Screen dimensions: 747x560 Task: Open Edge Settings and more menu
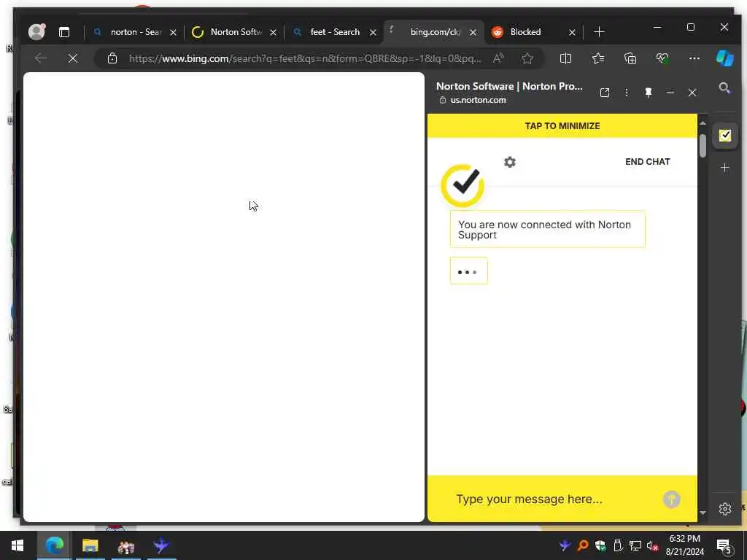coord(694,58)
